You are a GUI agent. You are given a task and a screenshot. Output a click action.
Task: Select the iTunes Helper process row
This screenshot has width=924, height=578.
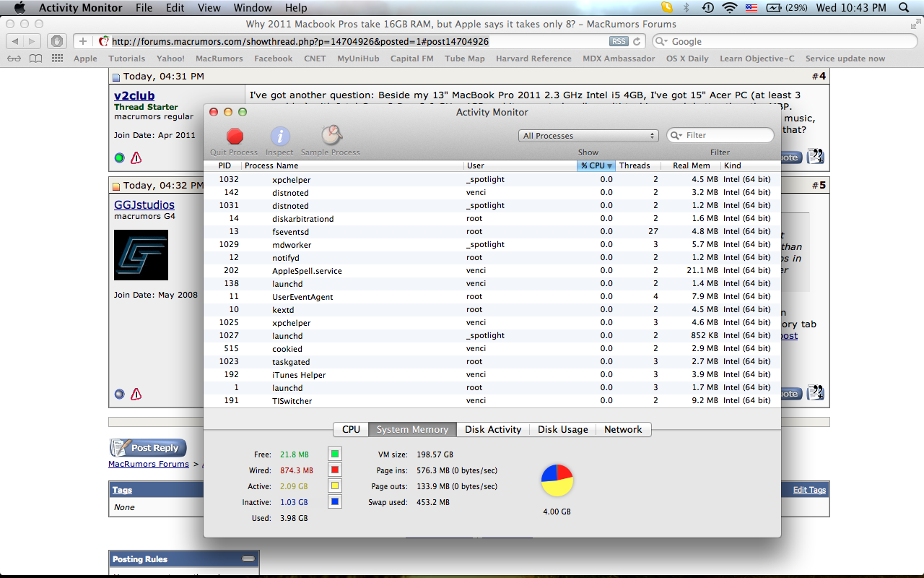tap(492, 375)
